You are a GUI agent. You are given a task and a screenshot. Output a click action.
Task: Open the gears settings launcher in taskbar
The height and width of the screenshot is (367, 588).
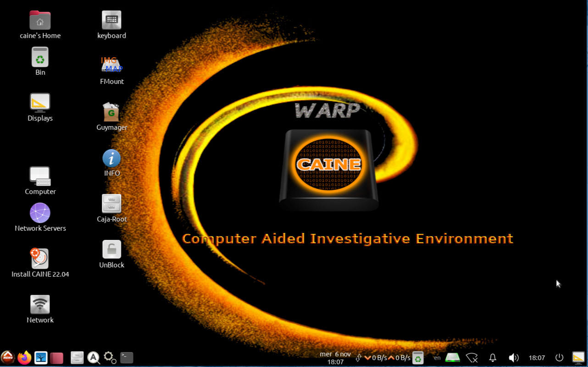(110, 358)
